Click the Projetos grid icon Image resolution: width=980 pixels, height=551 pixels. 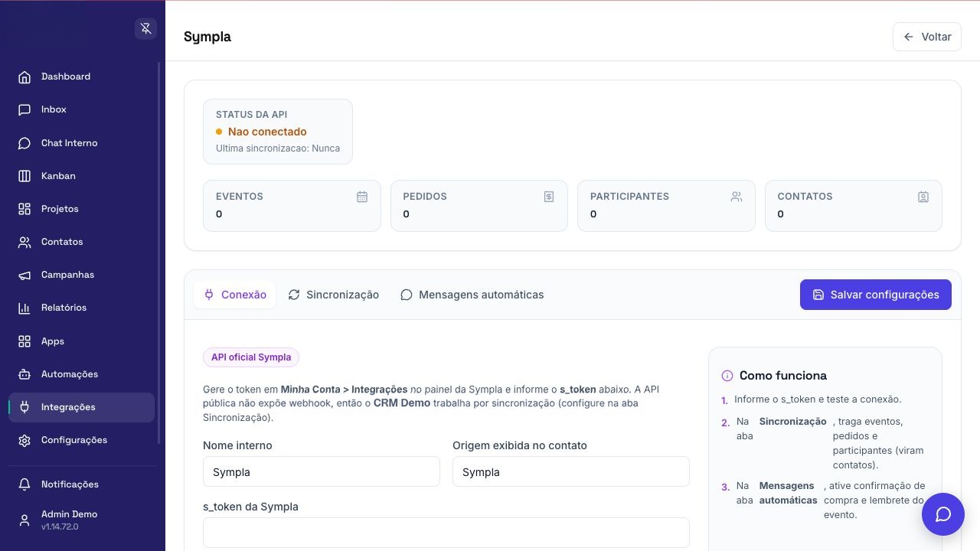pyautogui.click(x=24, y=209)
